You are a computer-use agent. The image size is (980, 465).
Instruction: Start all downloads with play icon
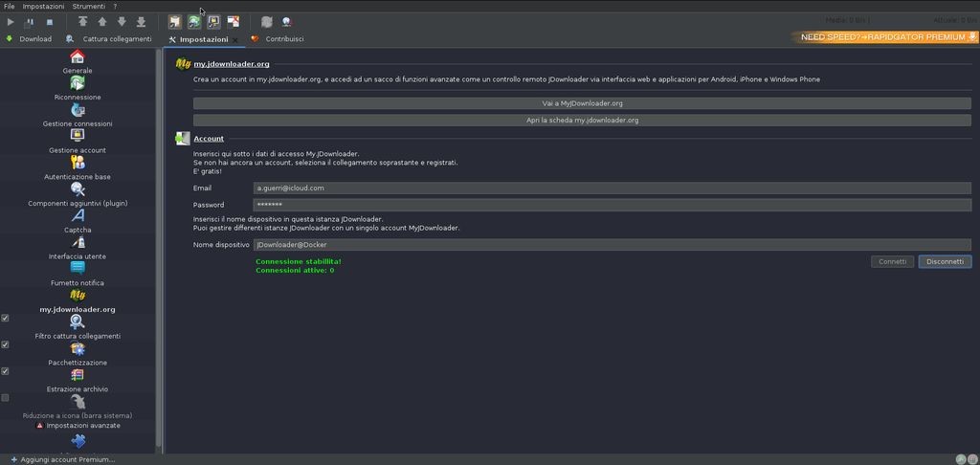pos(11,22)
